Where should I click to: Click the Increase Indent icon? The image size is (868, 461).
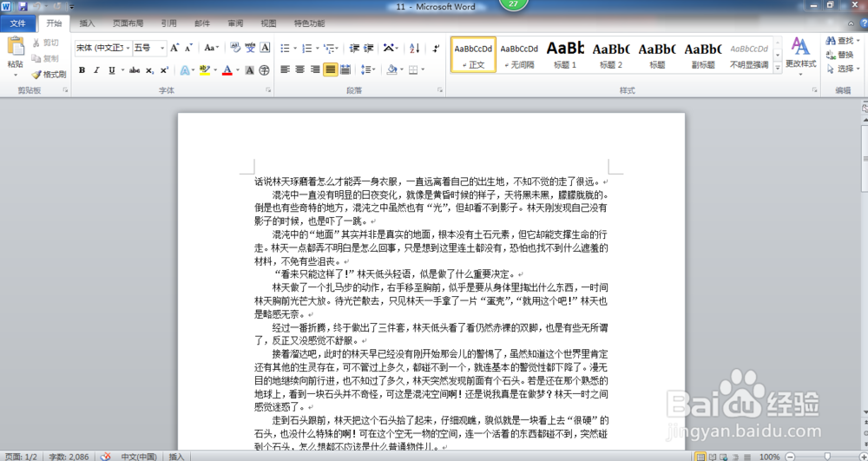tap(369, 49)
